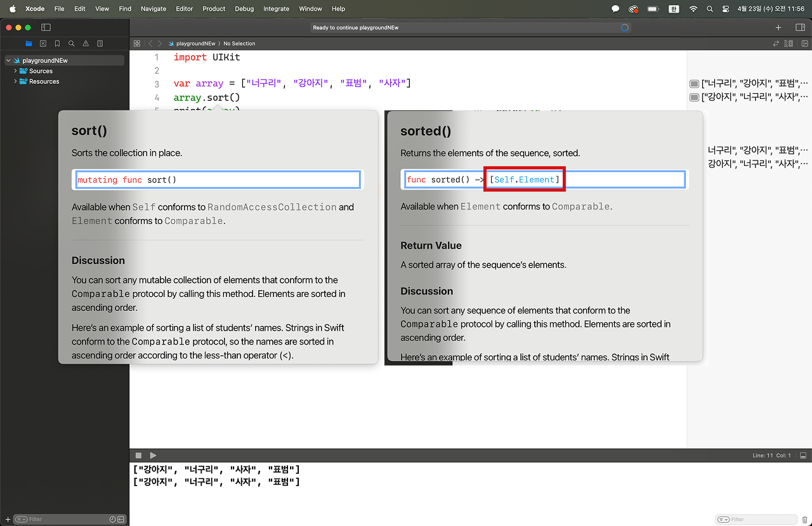Toggle the navigator sidebar button
Viewport: 812px width, 526px height.
[46, 27]
